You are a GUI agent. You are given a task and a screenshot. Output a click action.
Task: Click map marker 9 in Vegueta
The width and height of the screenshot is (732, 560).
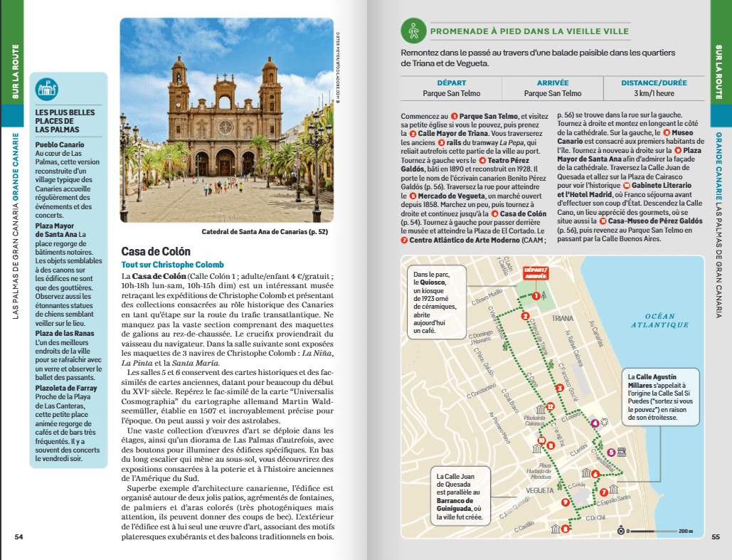click(x=565, y=502)
